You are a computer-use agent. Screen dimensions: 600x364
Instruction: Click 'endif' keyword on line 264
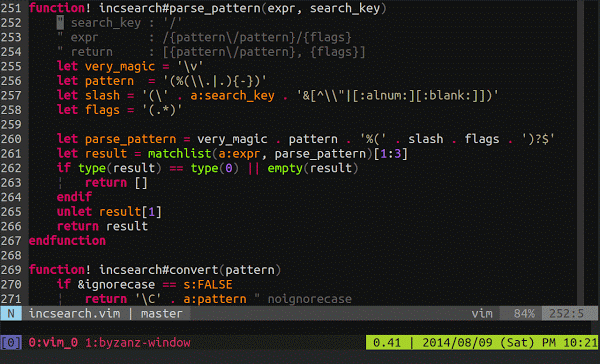pos(74,197)
